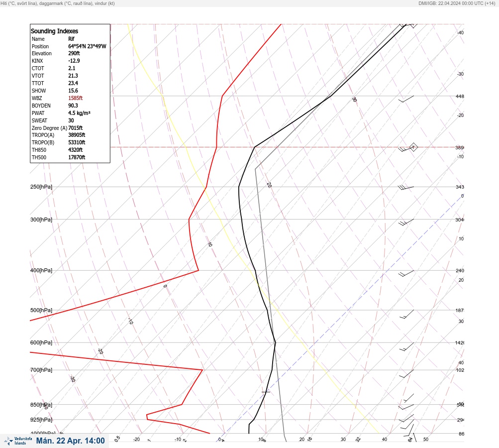Click the SWEAT index label

coord(39,120)
